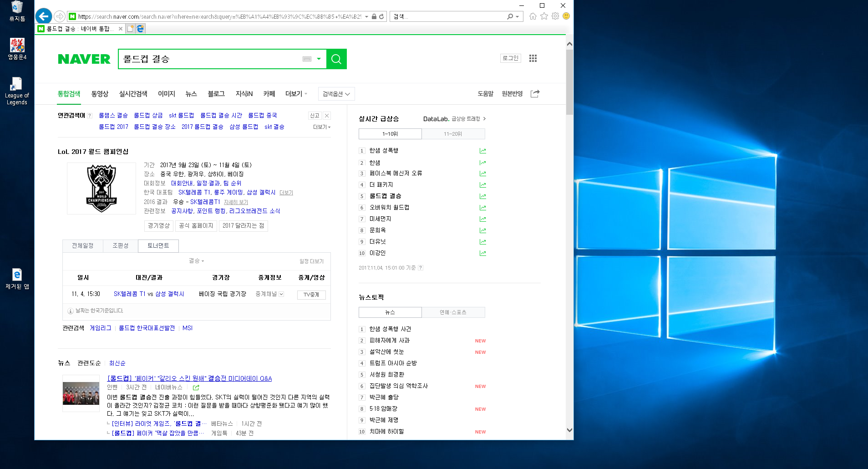Viewport: 868px width, 469px height.
Task: Open the trend graph for 미세먼지
Action: pos(483,219)
